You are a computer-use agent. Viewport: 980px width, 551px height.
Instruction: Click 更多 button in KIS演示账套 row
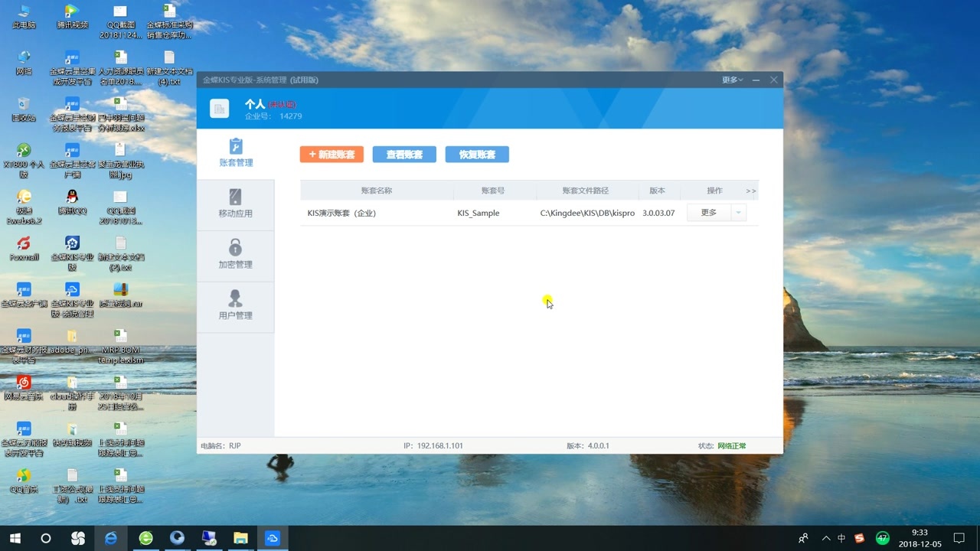(x=709, y=213)
